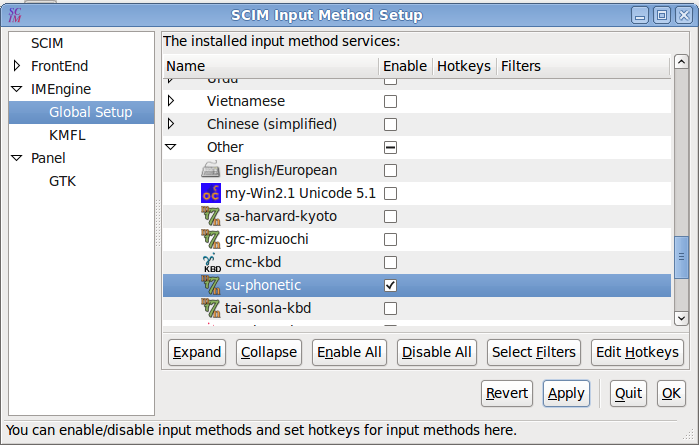Apply the configuration changes
The width and height of the screenshot is (699, 445).
(x=566, y=393)
